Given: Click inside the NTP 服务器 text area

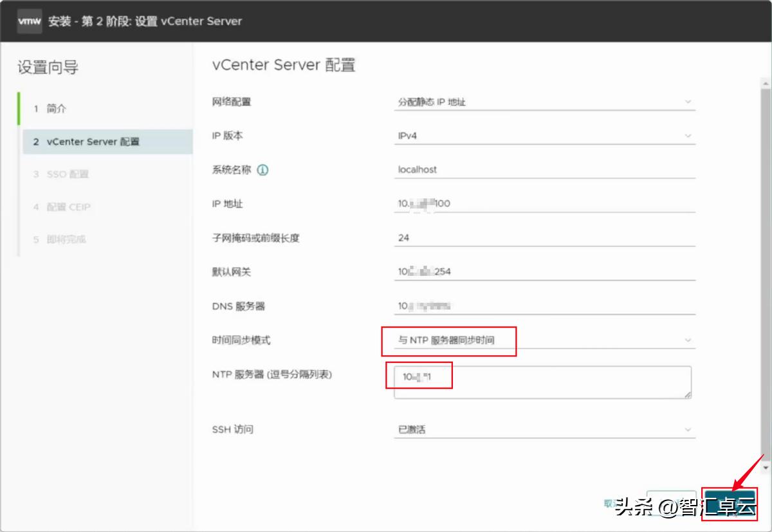Looking at the screenshot, I should 543,383.
